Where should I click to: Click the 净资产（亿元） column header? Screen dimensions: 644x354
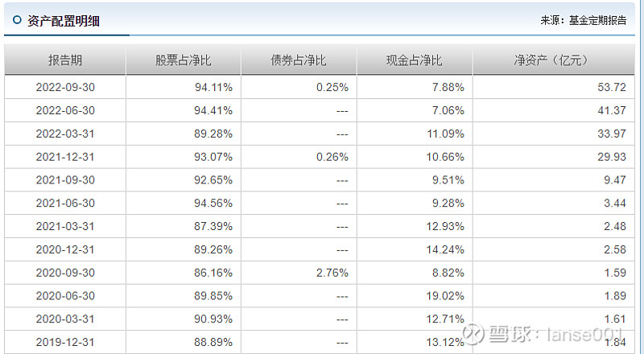553,60
